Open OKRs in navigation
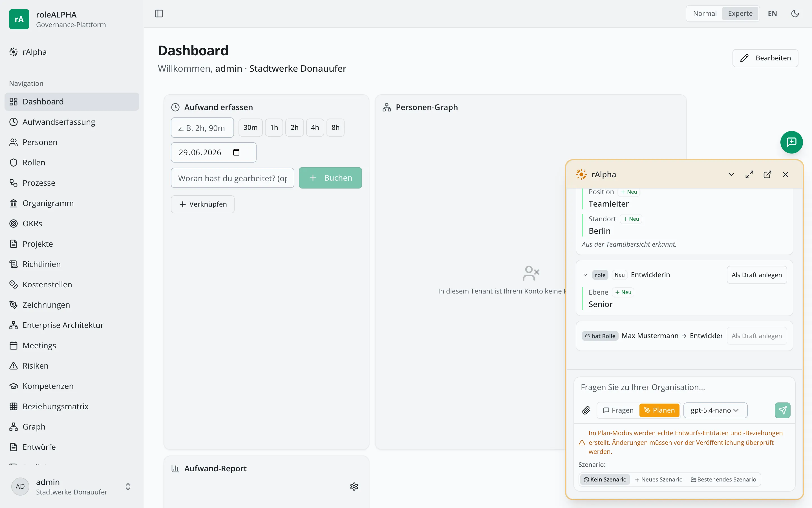 click(x=72, y=224)
